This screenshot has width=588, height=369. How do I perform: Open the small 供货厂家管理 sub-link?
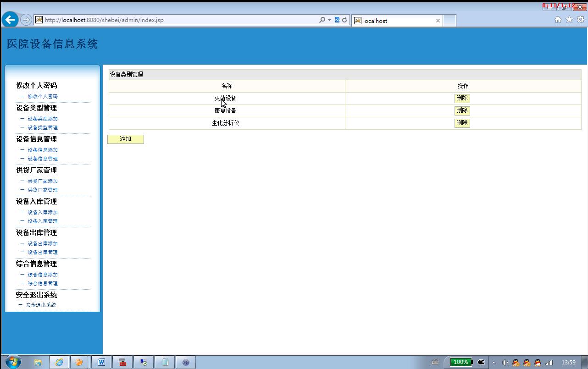43,190
